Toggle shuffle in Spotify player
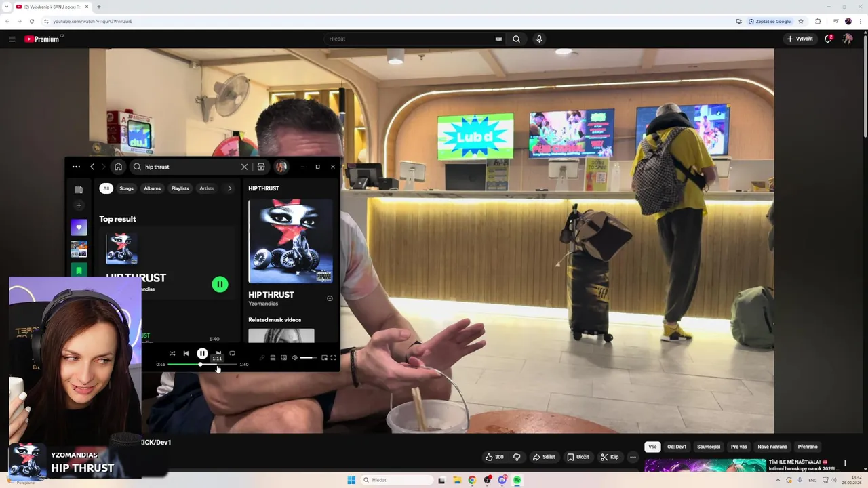The width and height of the screenshot is (868, 488). (172, 354)
